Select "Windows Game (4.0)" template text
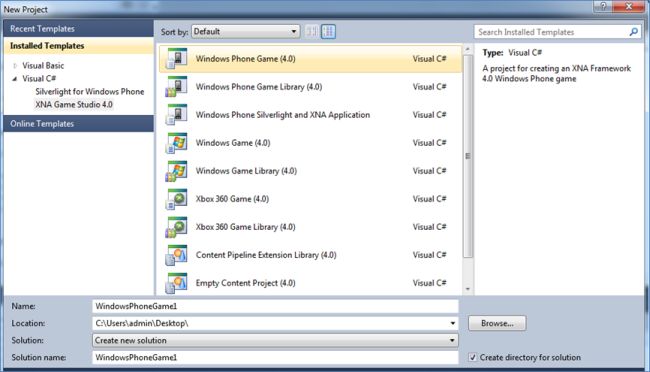The width and height of the screenshot is (650, 372). (x=233, y=143)
